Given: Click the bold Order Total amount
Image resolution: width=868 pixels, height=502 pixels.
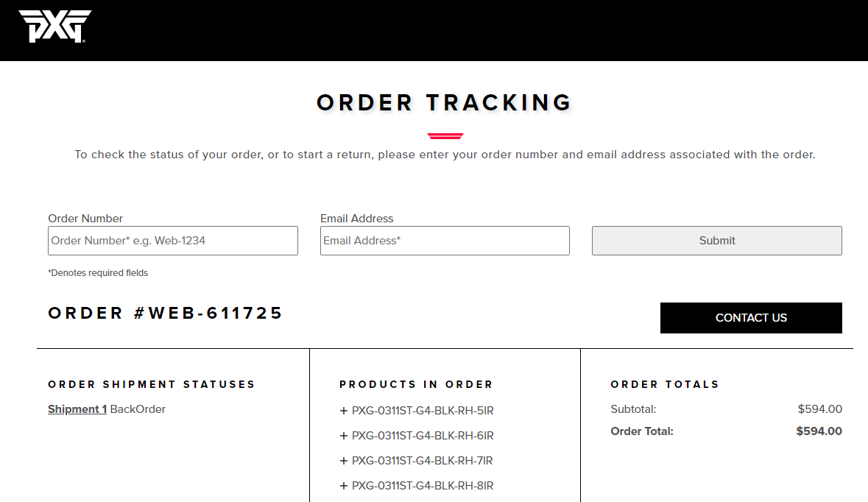Looking at the screenshot, I should [819, 431].
